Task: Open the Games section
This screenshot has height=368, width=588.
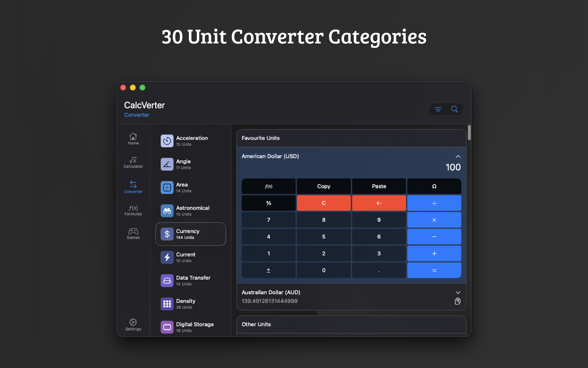Action: pyautogui.click(x=133, y=234)
